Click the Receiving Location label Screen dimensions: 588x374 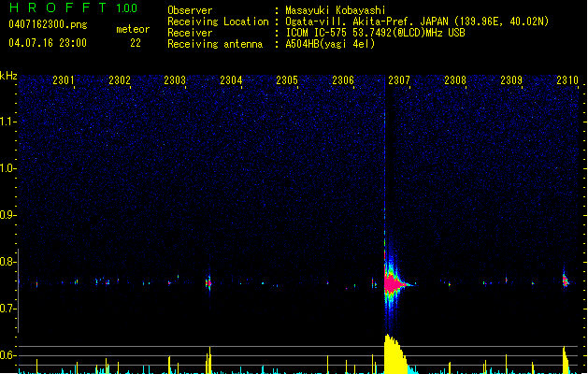[218, 22]
